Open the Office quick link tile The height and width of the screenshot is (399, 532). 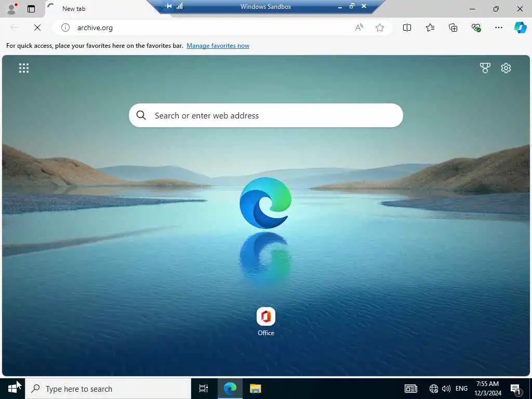point(265,322)
